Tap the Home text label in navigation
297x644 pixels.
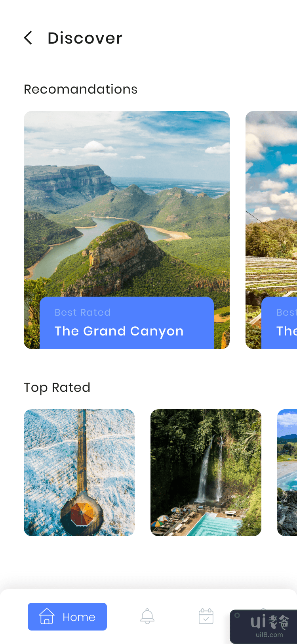[x=79, y=617]
